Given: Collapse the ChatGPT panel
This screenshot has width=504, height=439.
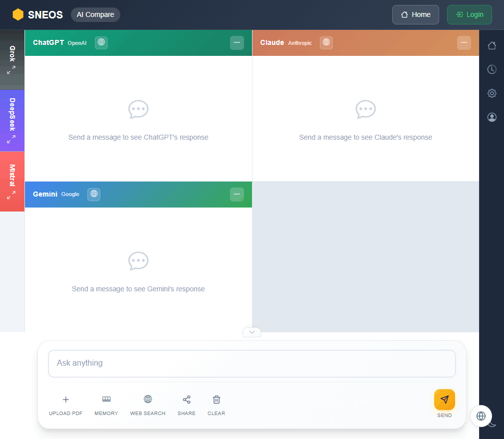Looking at the screenshot, I should (x=237, y=43).
